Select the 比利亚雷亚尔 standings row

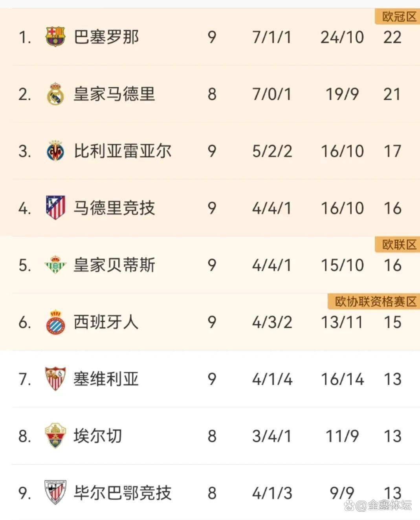(x=210, y=151)
